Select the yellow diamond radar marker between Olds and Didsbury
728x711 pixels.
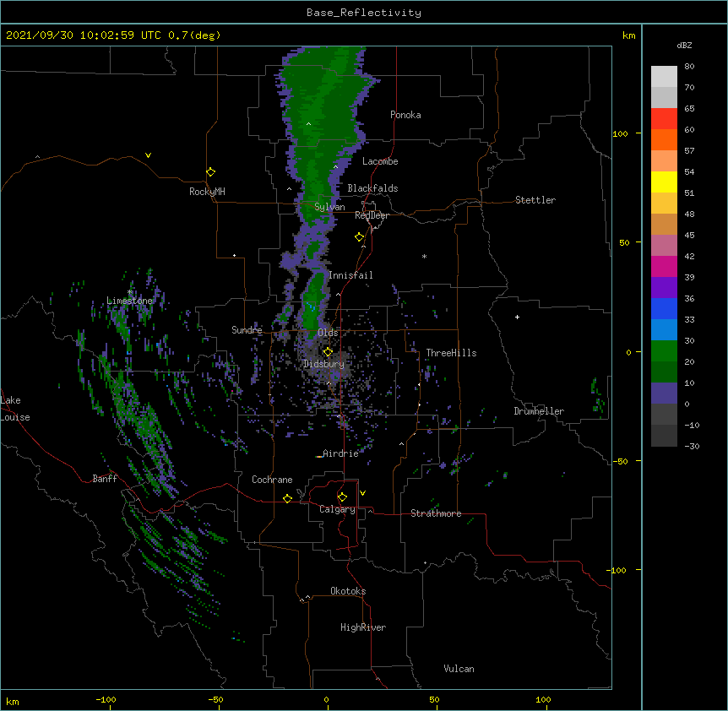pos(328,351)
